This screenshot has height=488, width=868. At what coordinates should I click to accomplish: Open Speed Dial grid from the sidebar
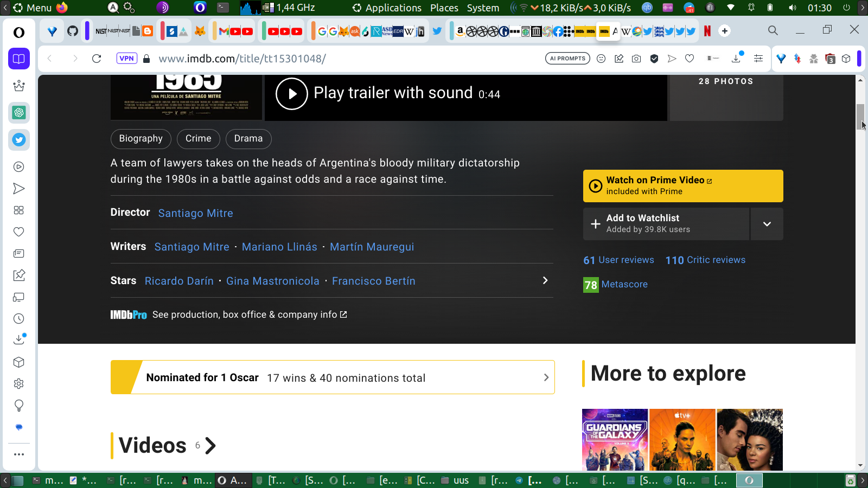[19, 210]
